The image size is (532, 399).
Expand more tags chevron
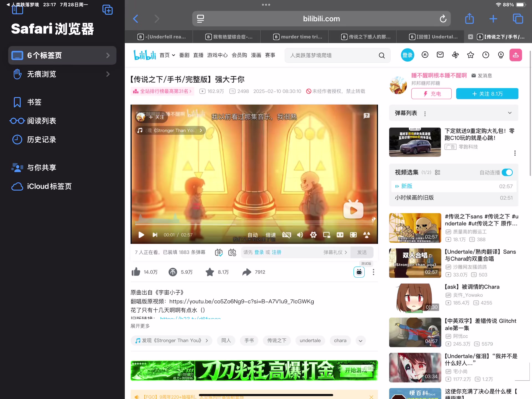pyautogui.click(x=360, y=341)
